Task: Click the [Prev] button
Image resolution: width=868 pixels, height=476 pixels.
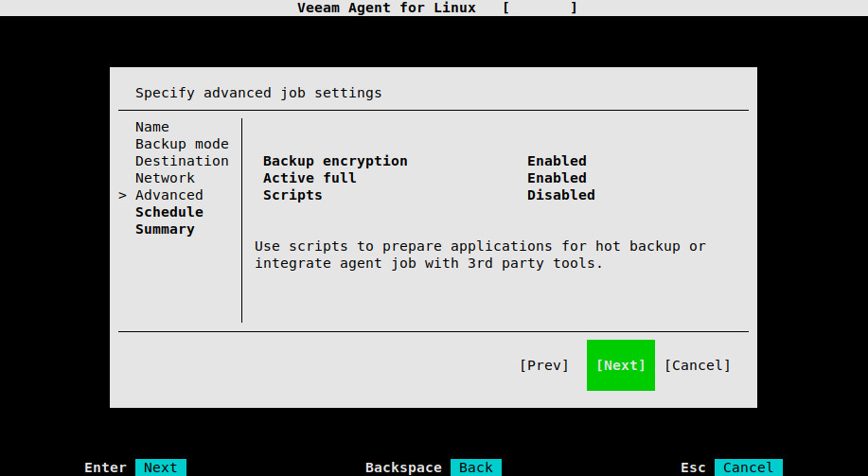Action: pyautogui.click(x=543, y=365)
